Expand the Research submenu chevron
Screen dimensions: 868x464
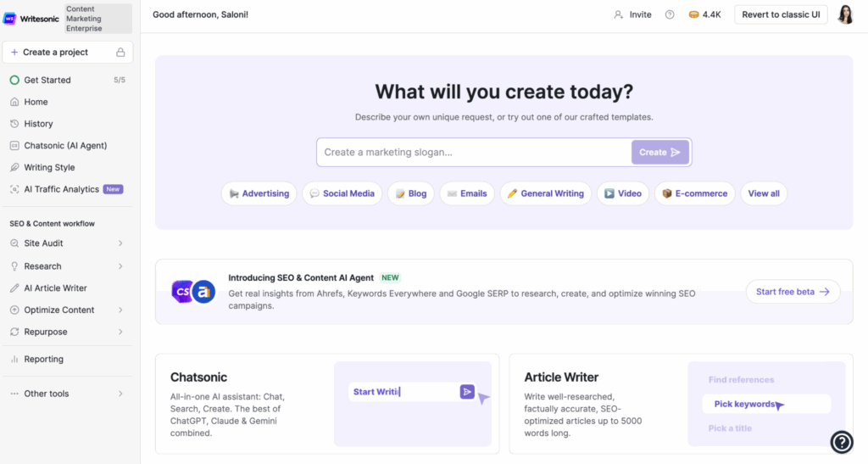point(120,266)
